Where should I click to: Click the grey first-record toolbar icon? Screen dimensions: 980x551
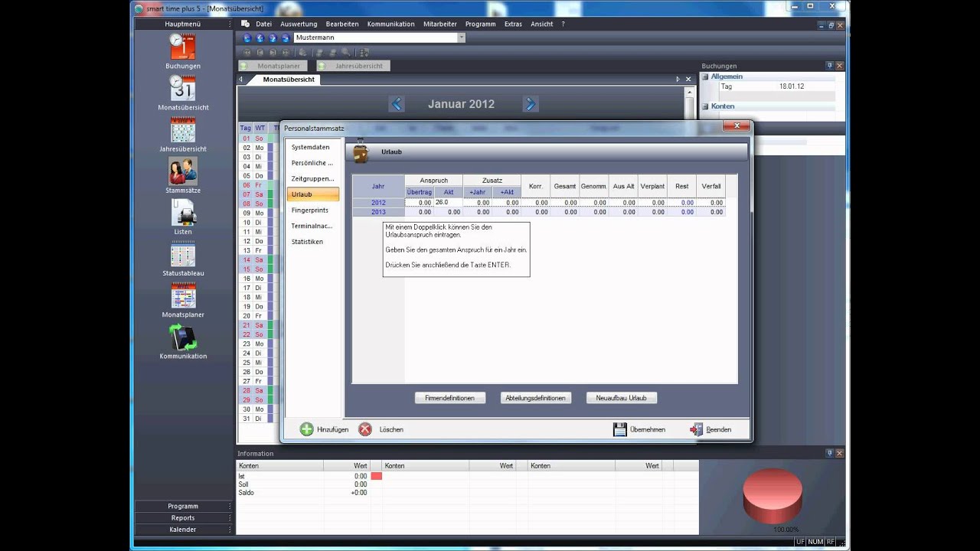(x=247, y=53)
